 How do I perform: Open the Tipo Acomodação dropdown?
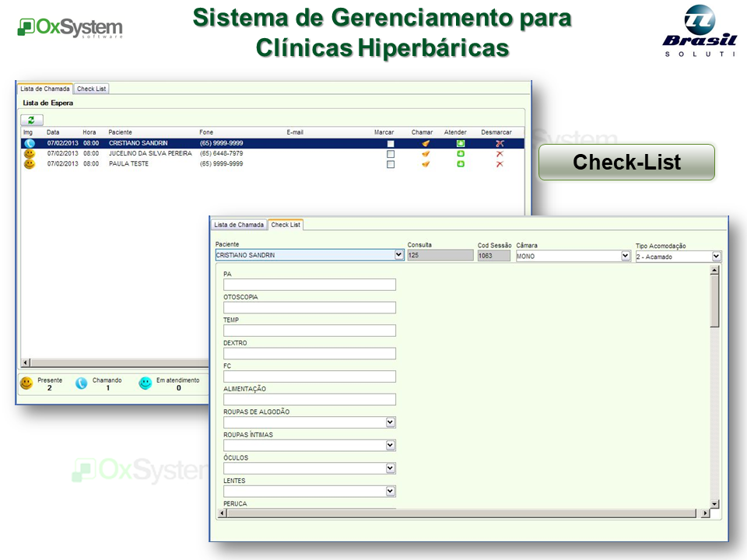coord(716,256)
